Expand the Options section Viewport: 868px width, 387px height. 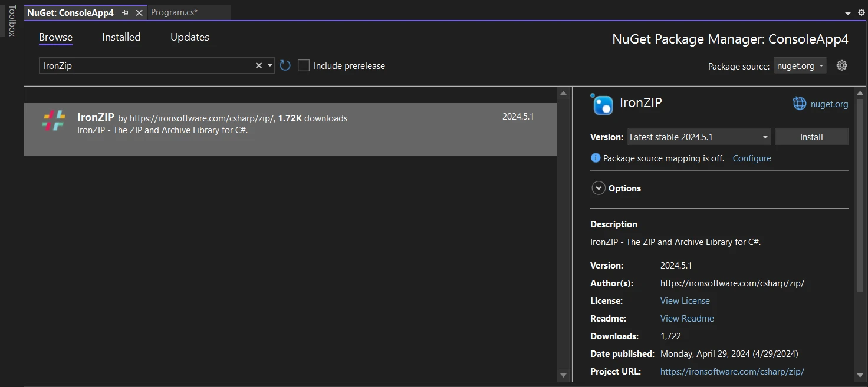point(599,188)
